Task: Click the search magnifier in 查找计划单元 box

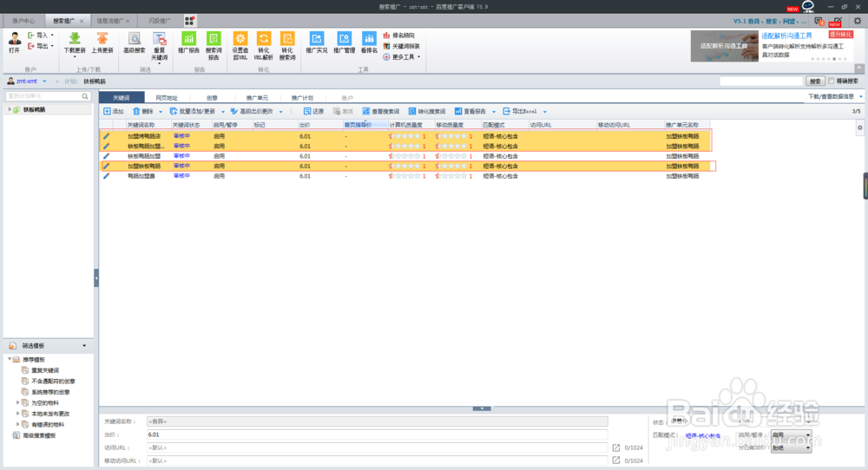Action: tap(85, 96)
